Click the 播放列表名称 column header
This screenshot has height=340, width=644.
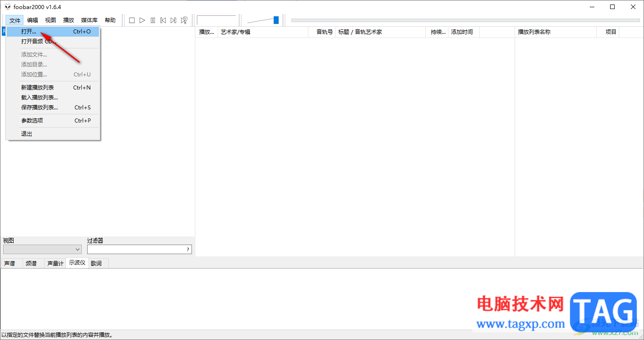pos(556,32)
